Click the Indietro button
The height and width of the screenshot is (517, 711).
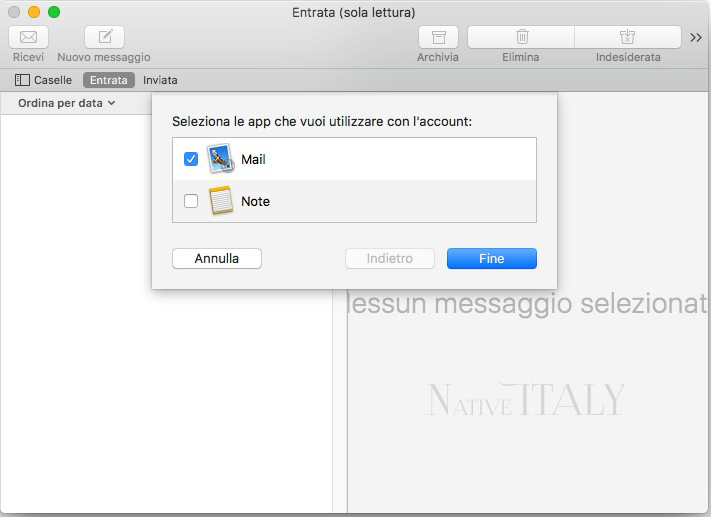point(390,258)
